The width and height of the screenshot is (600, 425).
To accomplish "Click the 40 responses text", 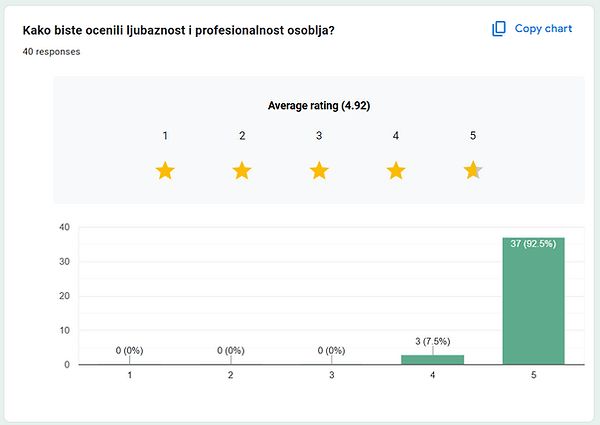I will pos(51,51).
